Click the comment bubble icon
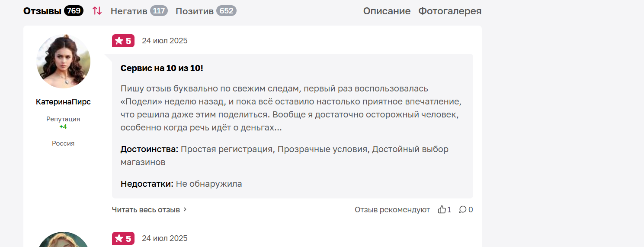Screen dimensions: 644x247 click(x=463, y=210)
